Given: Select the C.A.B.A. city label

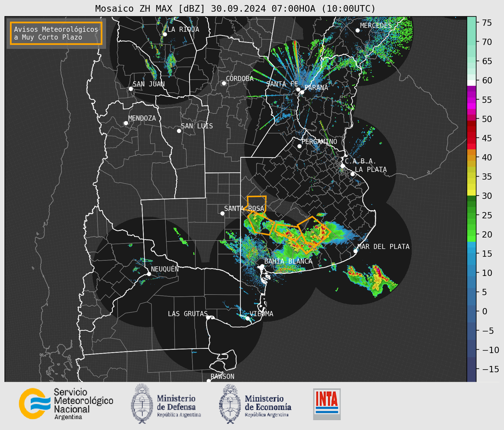Looking at the screenshot, I should coord(361,161).
